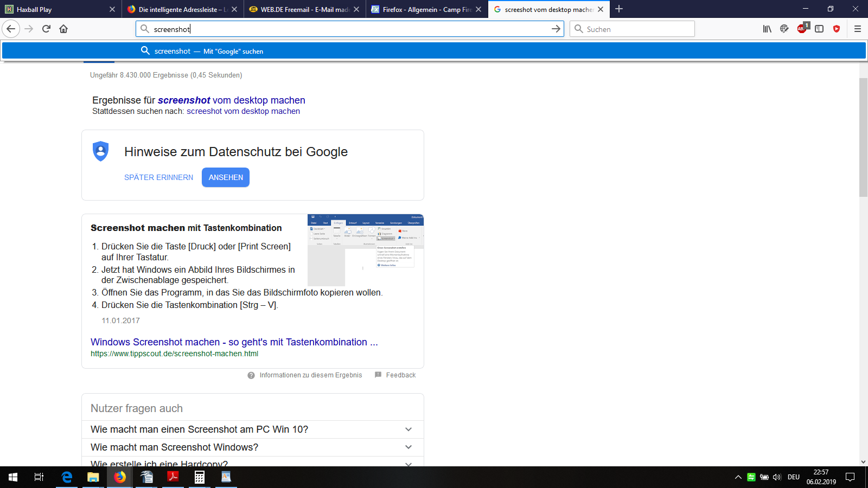Toggle the Firefox sidebar view
This screenshot has height=488, width=868.
[819, 29]
